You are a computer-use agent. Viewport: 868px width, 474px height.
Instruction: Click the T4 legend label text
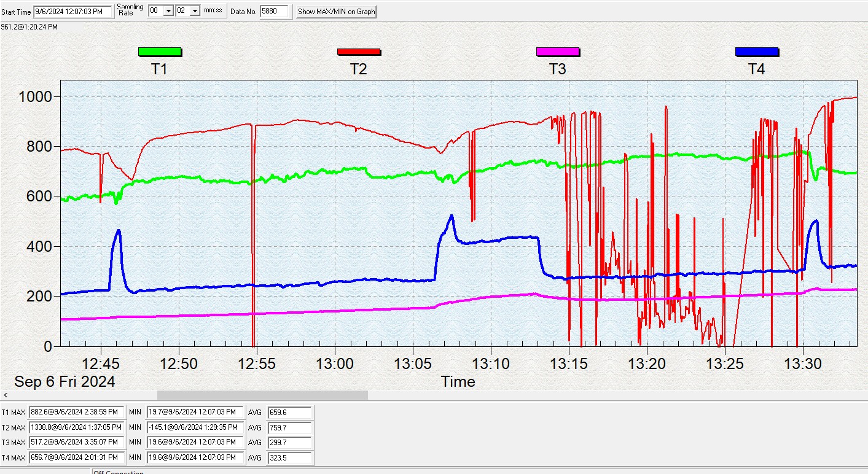[756, 69]
